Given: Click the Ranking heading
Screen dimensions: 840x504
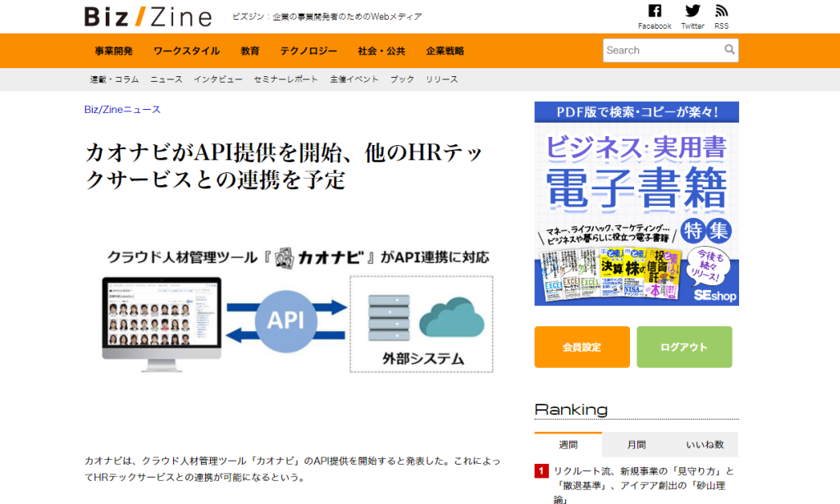Looking at the screenshot, I should (571, 409).
